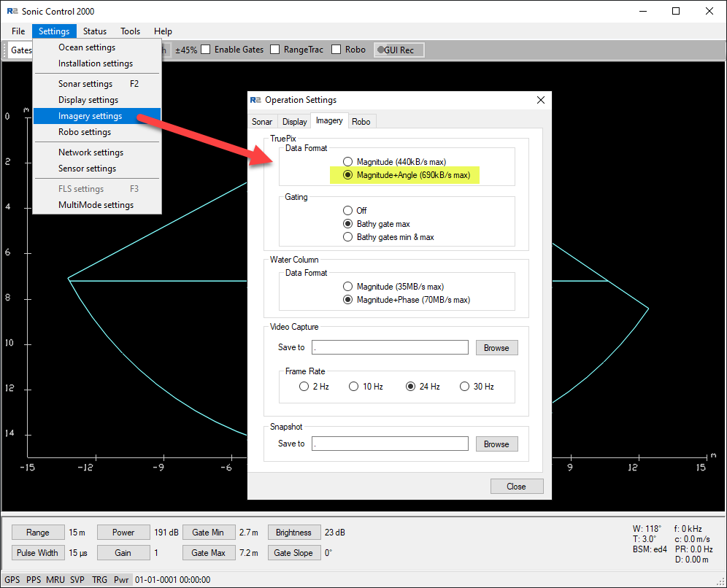Screen dimensions: 727x588
Task: Click the Pulse Width button
Action: pyautogui.click(x=38, y=553)
